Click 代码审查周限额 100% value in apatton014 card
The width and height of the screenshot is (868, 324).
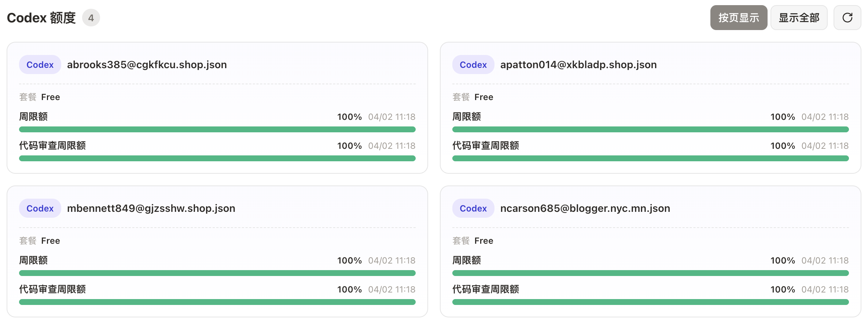pyautogui.click(x=783, y=146)
